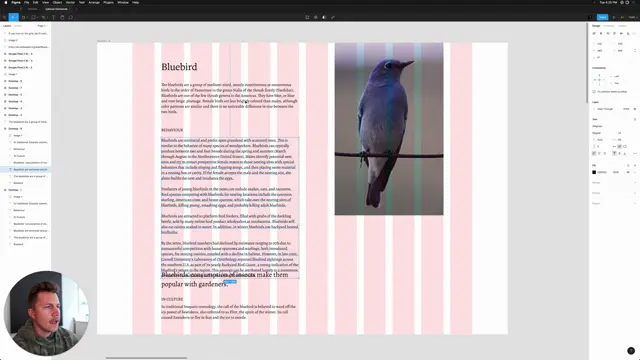This screenshot has width=640, height=360.
Task: Click the layer opacity 100% field
Action: [x=626, y=109]
